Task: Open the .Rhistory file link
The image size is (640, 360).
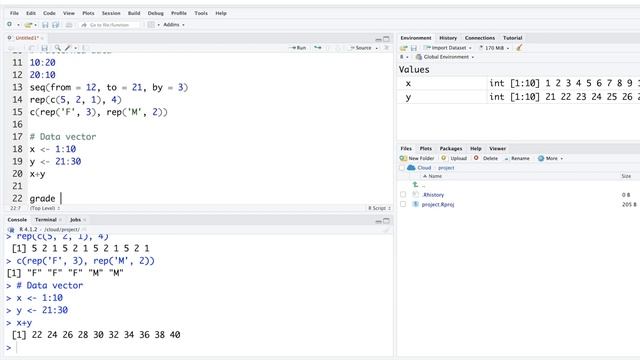Action: tap(433, 195)
